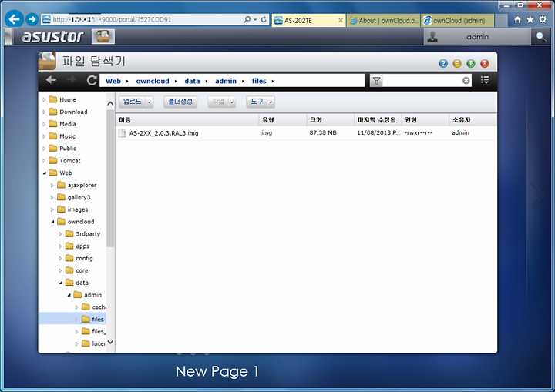Screen dimensions: 555x392
Task: Collapse the data folder tree node
Action: (61, 283)
